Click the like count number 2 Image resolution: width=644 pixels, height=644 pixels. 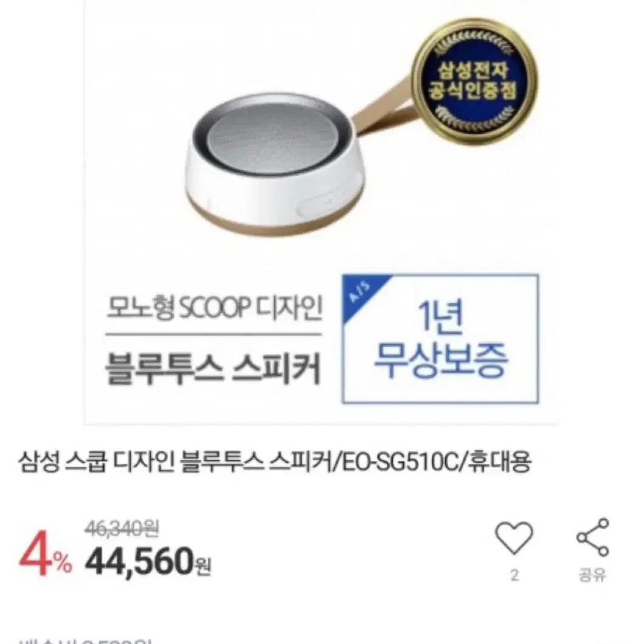coord(514,575)
